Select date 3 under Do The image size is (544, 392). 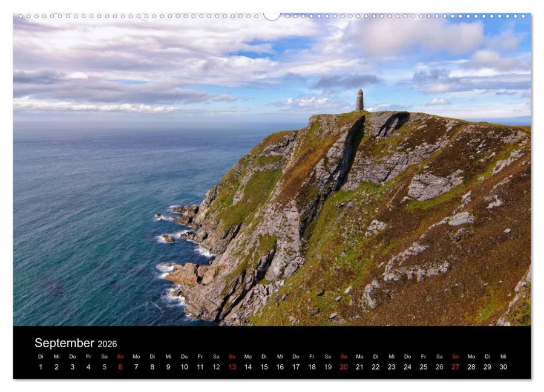pyautogui.click(x=73, y=367)
